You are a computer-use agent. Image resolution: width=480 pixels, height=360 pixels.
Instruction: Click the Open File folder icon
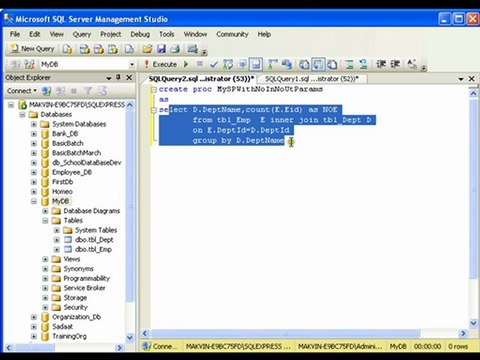coord(147,49)
